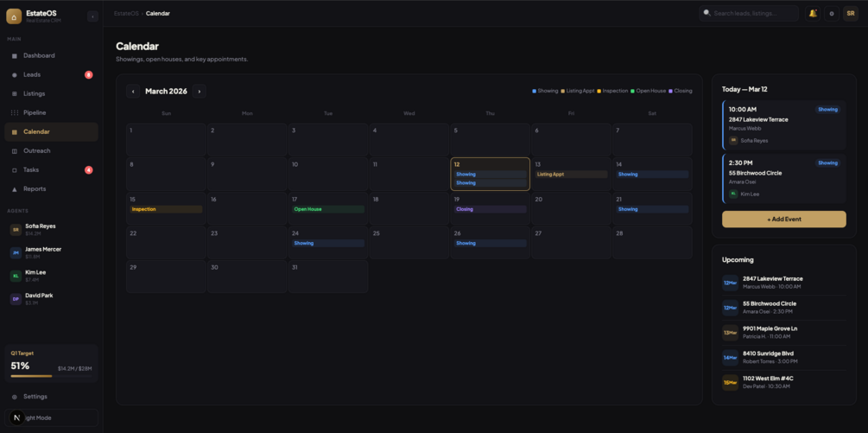The width and height of the screenshot is (868, 433).
Task: Select agent Sofia Reyes in the sidebar
Action: [x=52, y=229]
